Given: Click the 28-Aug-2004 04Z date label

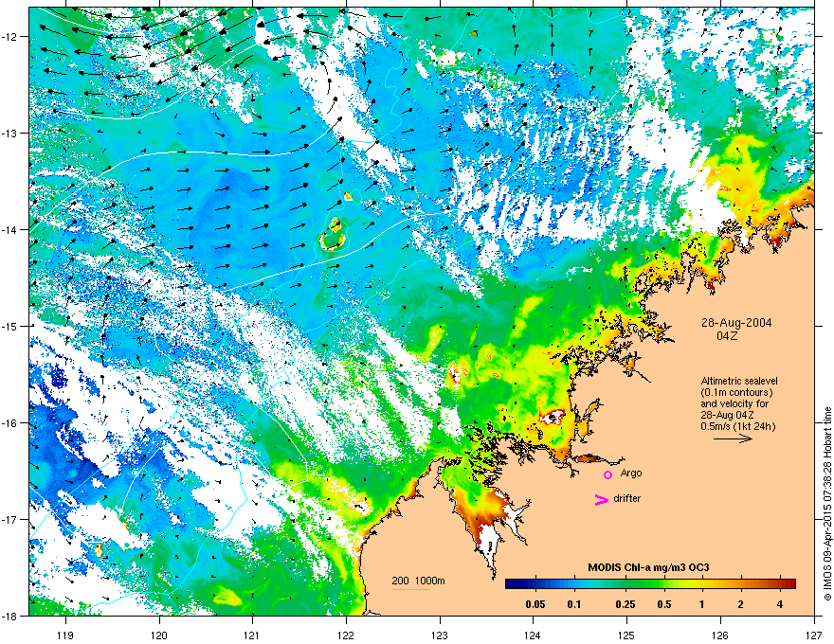Looking at the screenshot, I should (736, 329).
